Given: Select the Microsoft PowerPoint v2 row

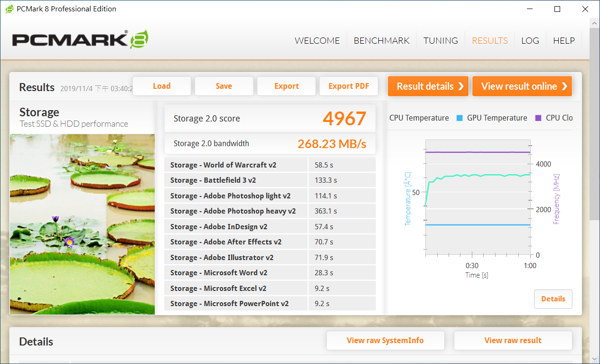Looking at the screenshot, I should (270, 304).
